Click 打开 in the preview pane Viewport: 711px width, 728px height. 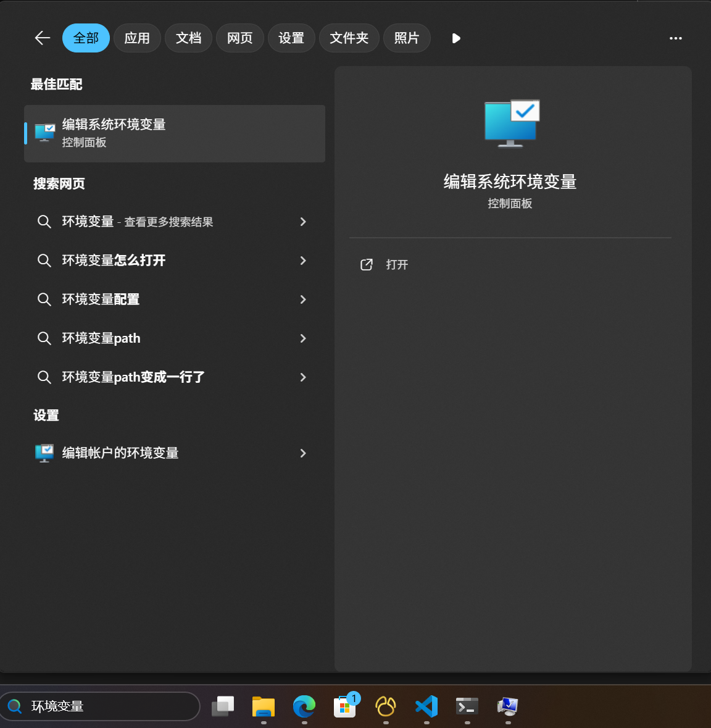click(x=397, y=265)
